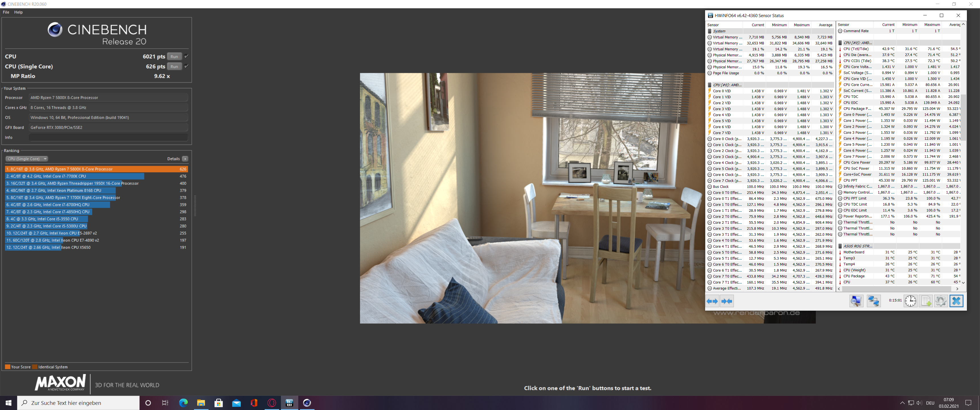
Task: Open HWiNFO system summary magnifier icon
Action: (x=856, y=301)
